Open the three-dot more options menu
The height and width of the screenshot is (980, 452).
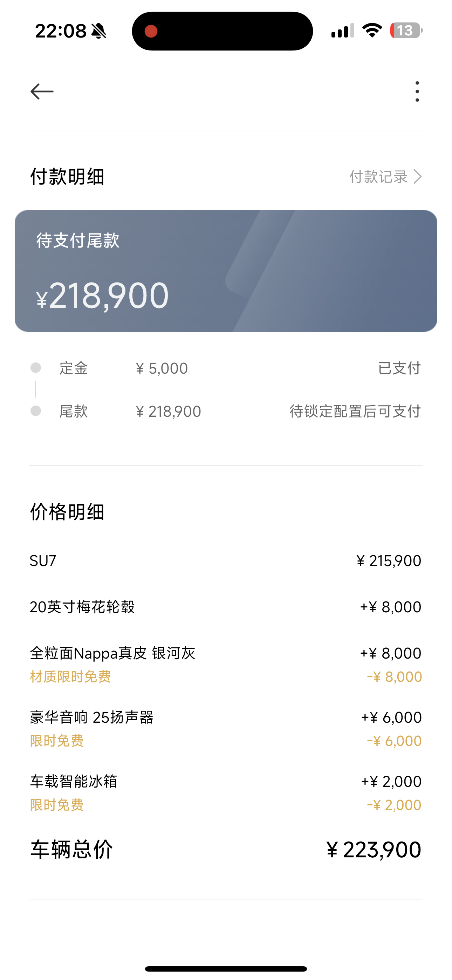[417, 92]
